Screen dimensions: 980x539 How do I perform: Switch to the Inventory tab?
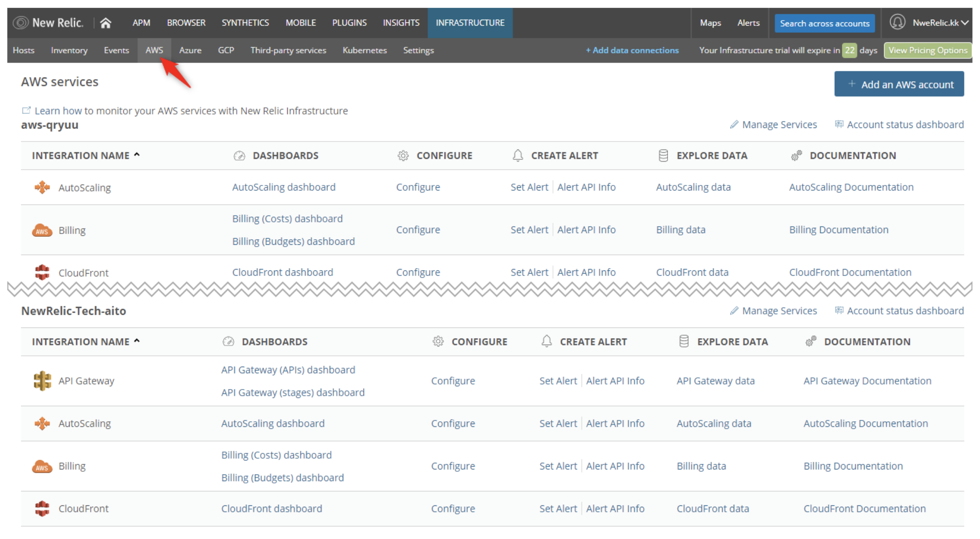(69, 50)
